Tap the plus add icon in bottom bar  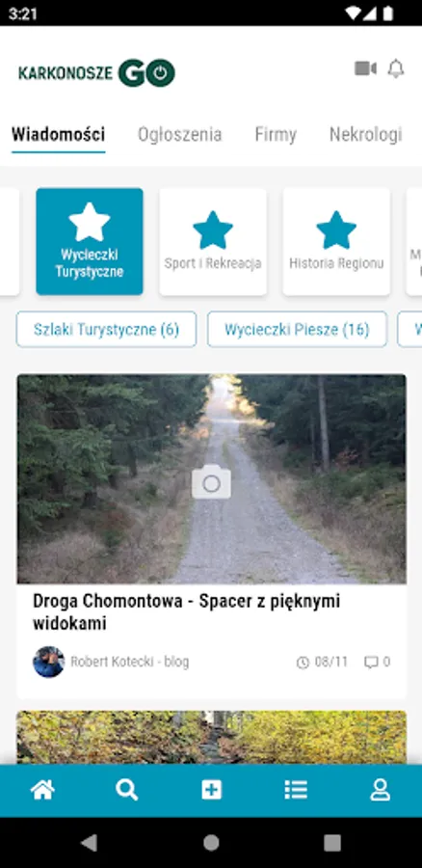[x=211, y=790]
